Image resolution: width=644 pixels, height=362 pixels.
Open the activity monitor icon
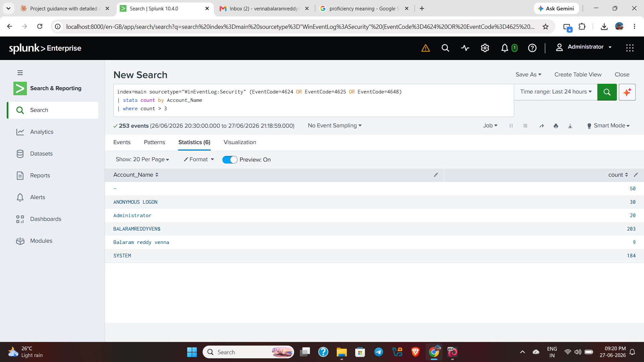pyautogui.click(x=465, y=48)
